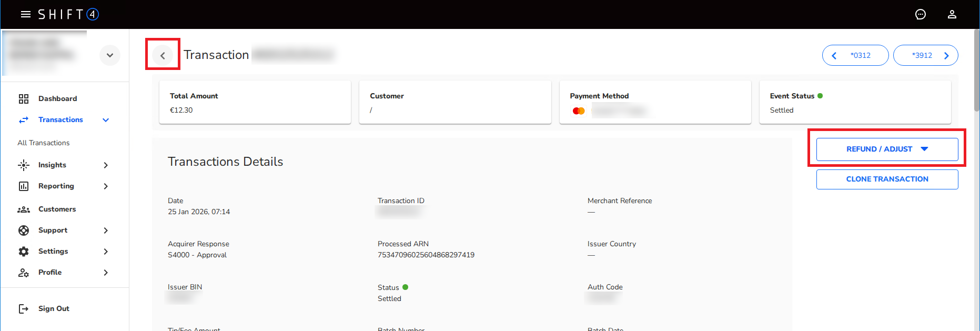The height and width of the screenshot is (331, 980).
Task: Expand the Profile submenu chevron
Action: 106,273
